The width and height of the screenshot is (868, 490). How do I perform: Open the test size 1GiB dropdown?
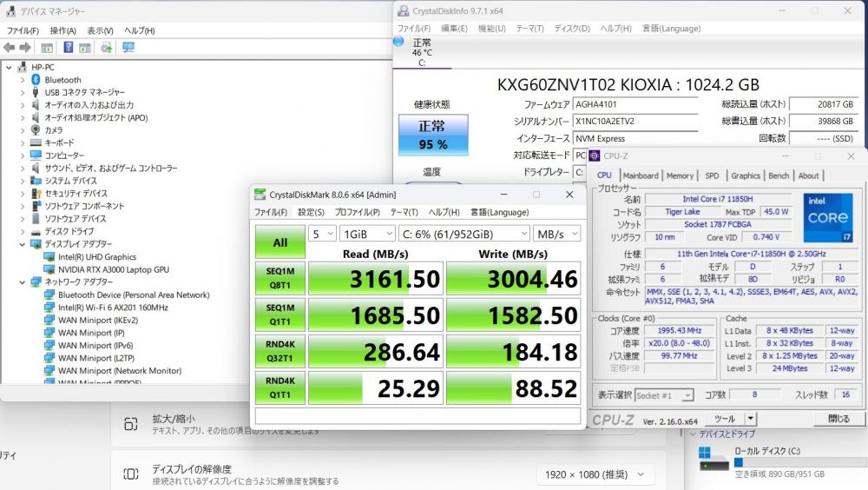[367, 234]
